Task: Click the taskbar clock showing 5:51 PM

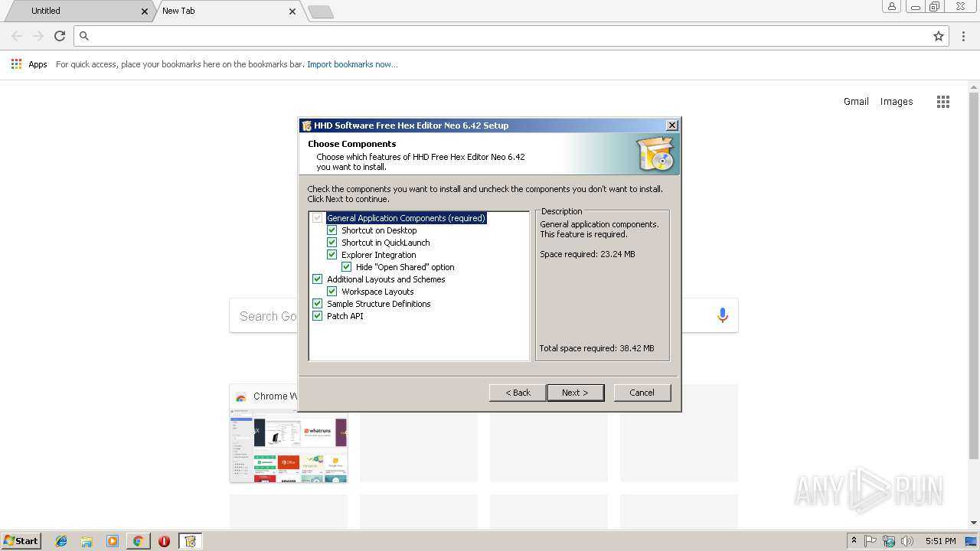Action: (x=940, y=541)
